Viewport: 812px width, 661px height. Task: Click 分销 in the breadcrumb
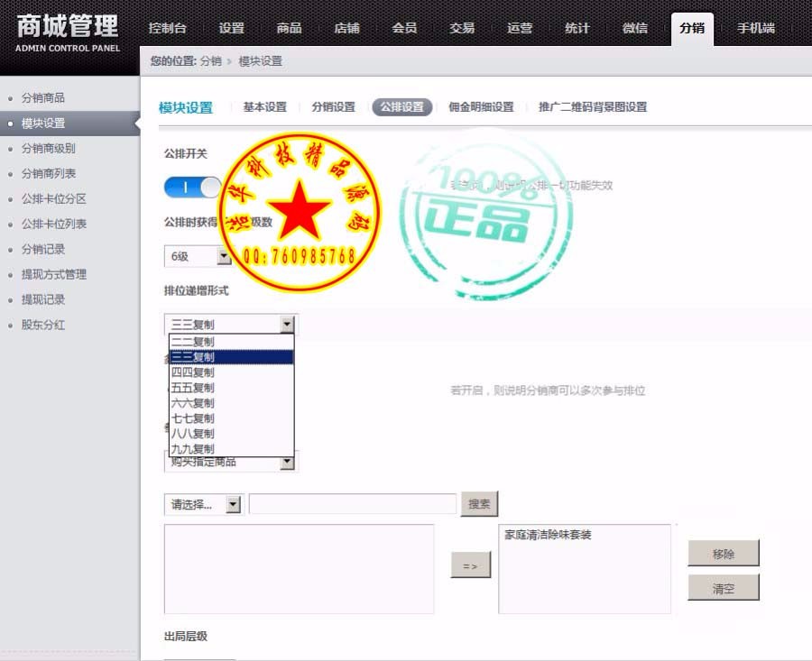pos(211,61)
